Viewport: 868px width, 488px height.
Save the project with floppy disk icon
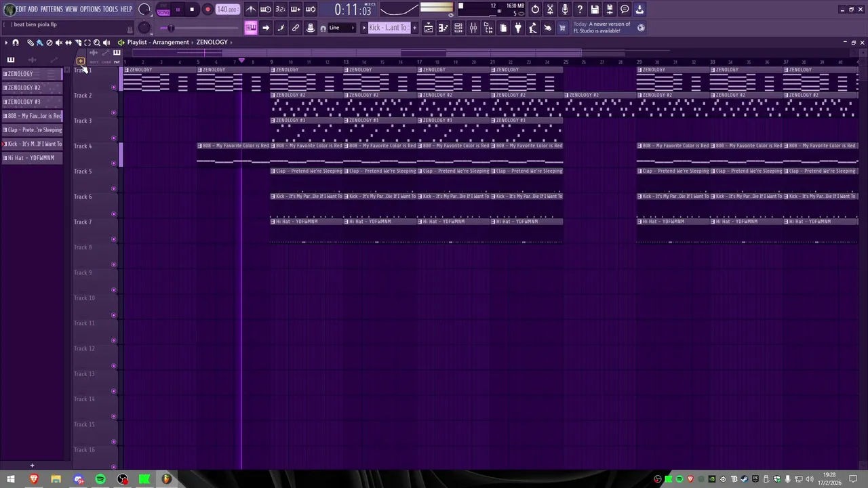(595, 9)
